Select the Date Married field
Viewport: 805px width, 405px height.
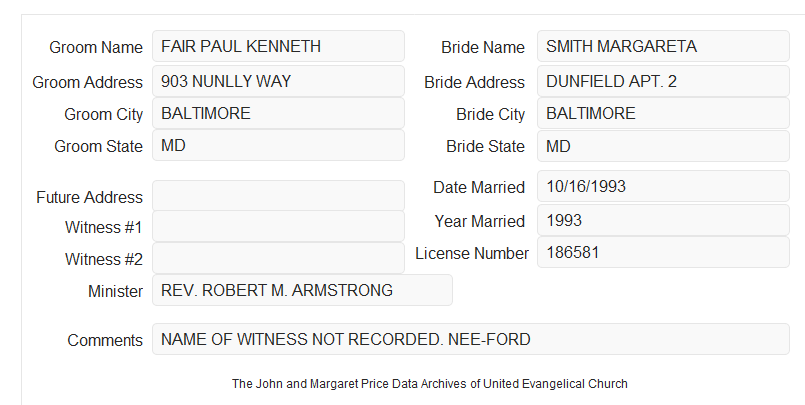(x=663, y=186)
